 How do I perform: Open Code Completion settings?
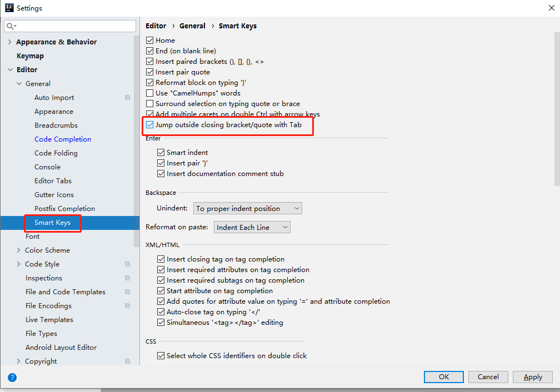tap(62, 139)
